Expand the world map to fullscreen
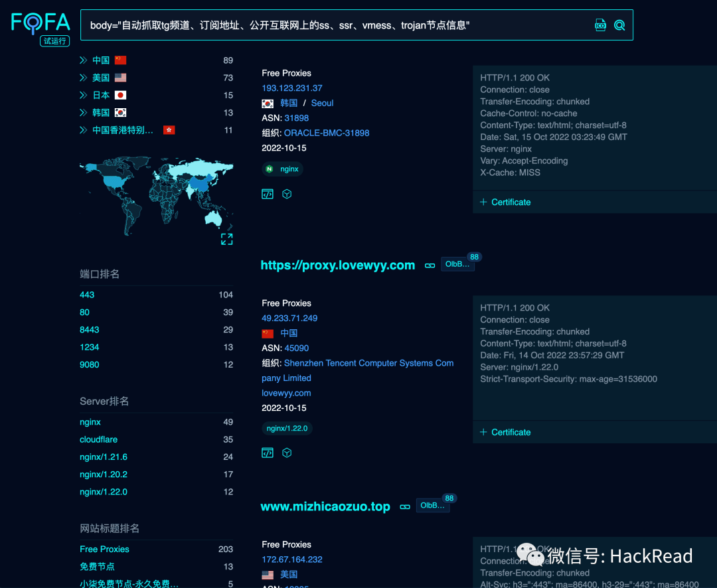Screen dimensions: 717x588 tap(227, 239)
